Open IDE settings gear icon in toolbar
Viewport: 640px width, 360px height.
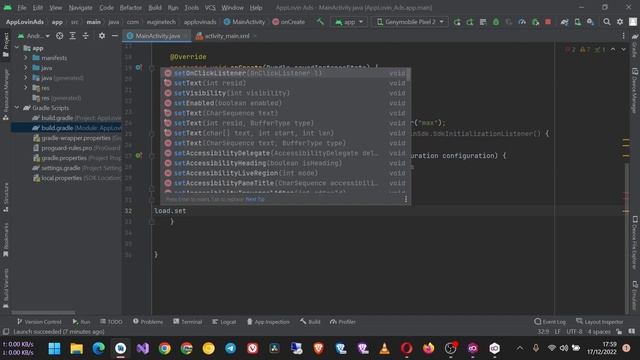(x=620, y=22)
